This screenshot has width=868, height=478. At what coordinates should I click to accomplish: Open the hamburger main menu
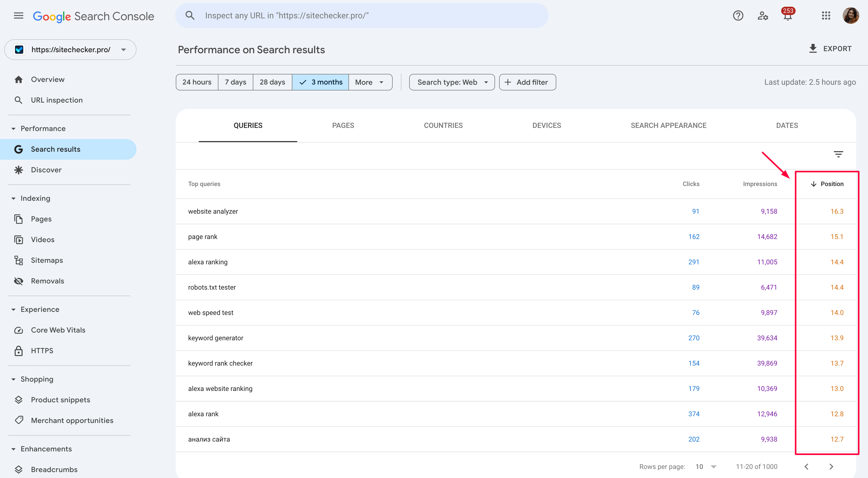(19, 16)
